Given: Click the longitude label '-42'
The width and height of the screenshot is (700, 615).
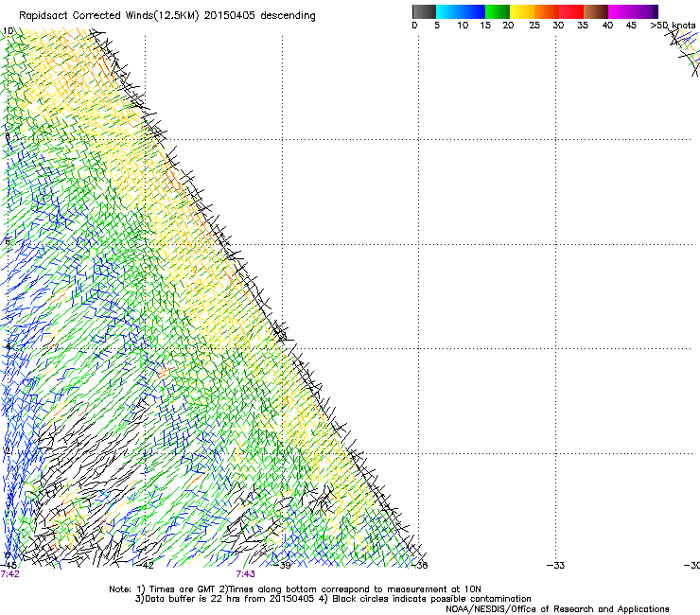Looking at the screenshot, I should click(146, 566).
